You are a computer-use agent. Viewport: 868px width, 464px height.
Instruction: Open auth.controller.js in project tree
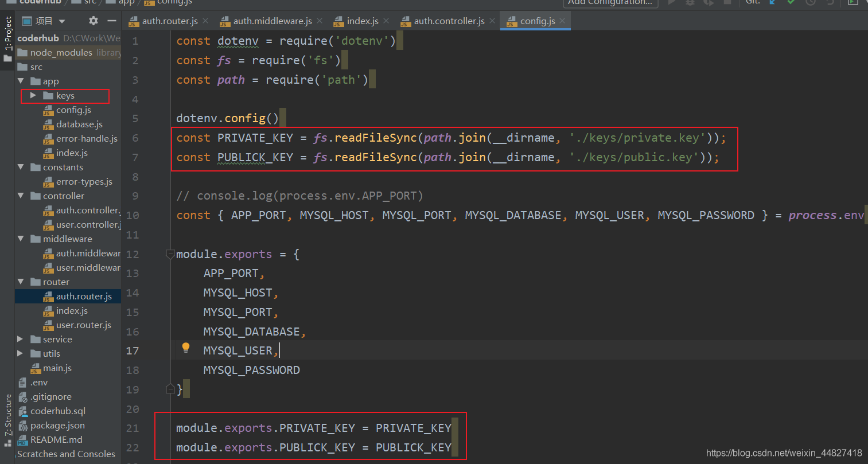tap(88, 210)
